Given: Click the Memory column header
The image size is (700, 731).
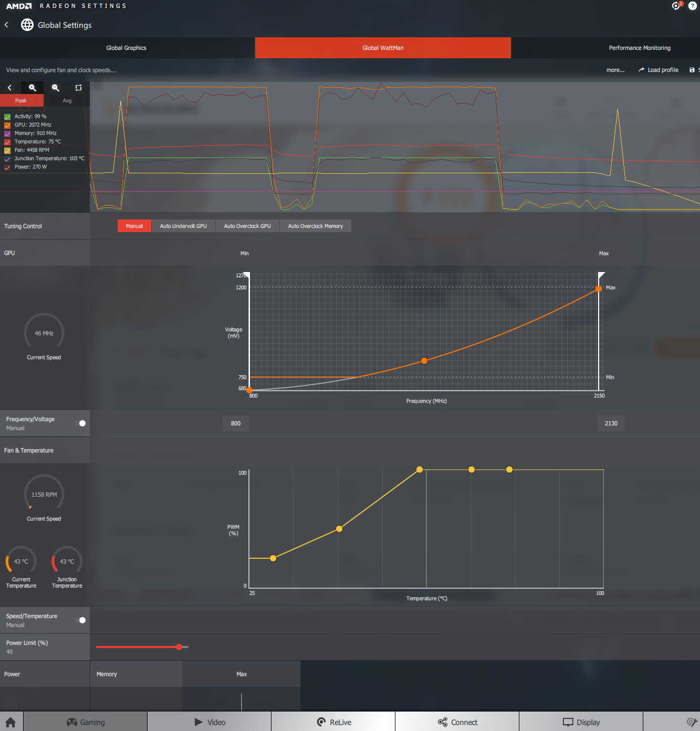Looking at the screenshot, I should [x=107, y=674].
